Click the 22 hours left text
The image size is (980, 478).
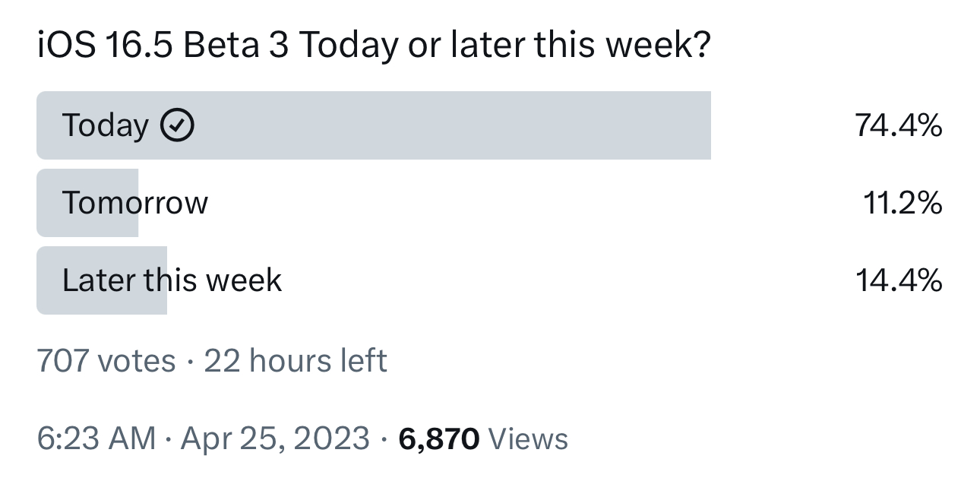point(296,360)
